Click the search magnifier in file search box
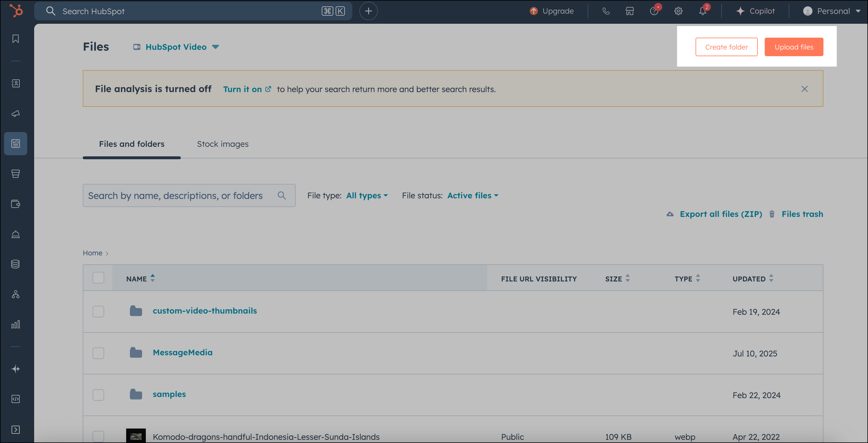 point(282,195)
